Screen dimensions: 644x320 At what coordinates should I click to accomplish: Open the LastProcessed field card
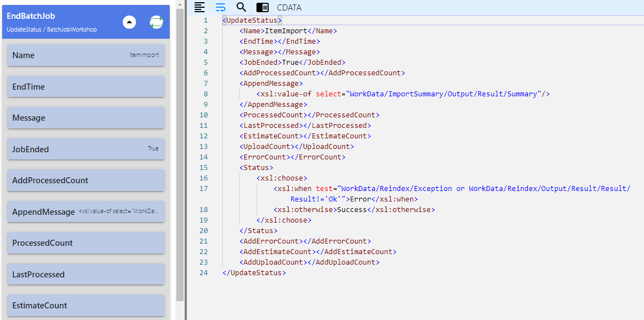point(86,275)
